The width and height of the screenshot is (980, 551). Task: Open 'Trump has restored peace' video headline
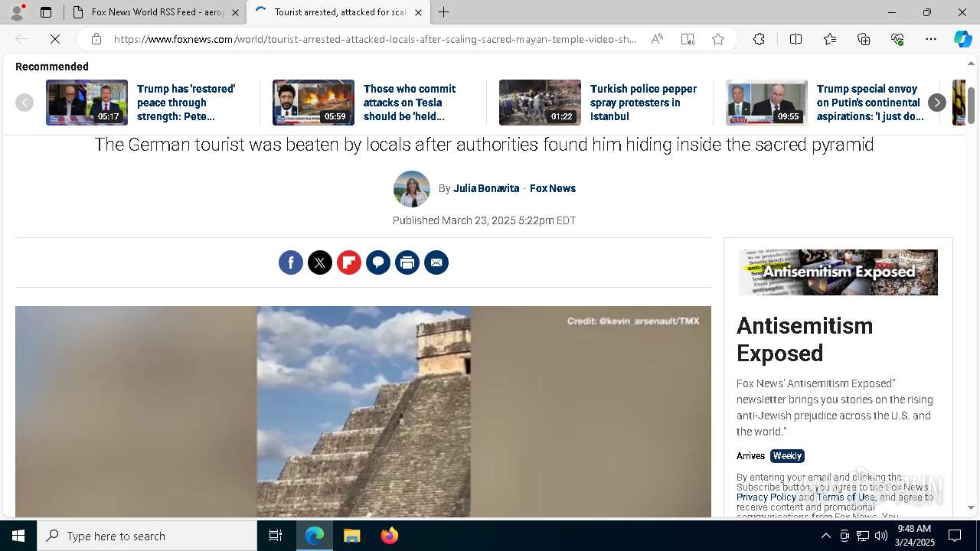pos(187,103)
